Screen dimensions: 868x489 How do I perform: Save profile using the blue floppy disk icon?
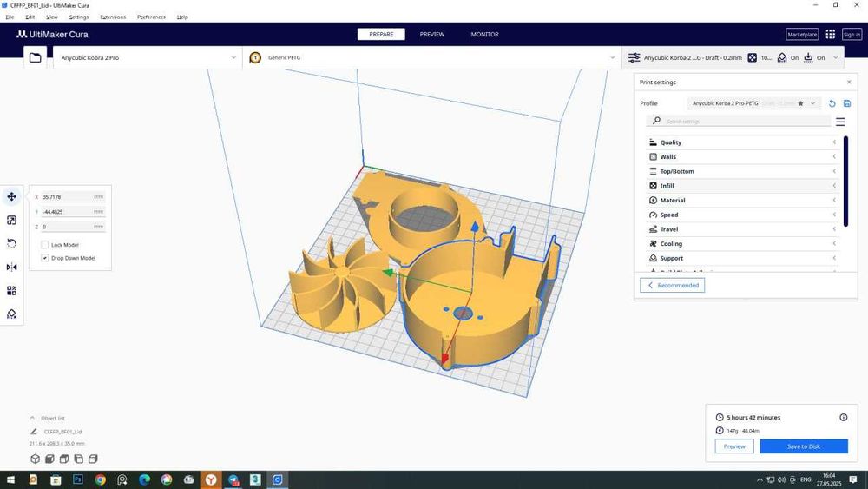click(x=847, y=103)
